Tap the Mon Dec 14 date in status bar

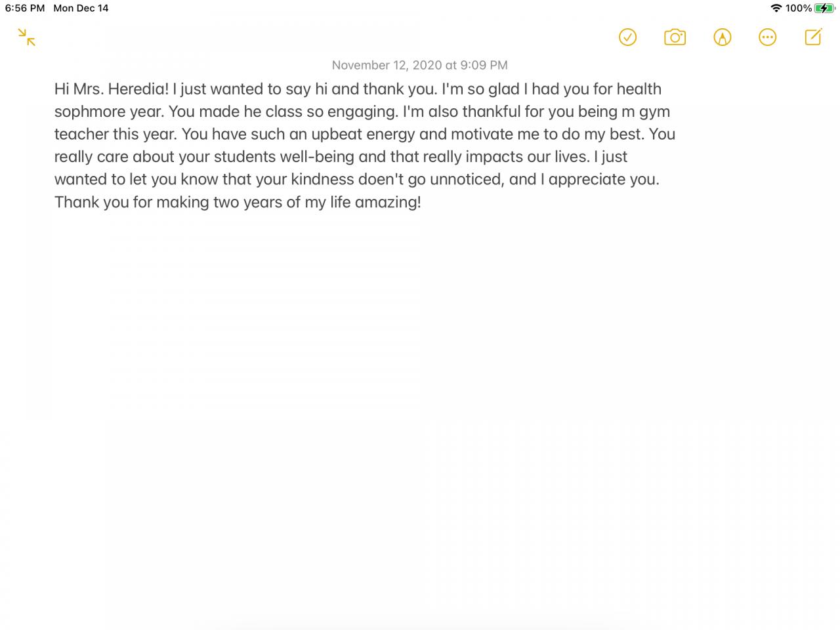[81, 9]
